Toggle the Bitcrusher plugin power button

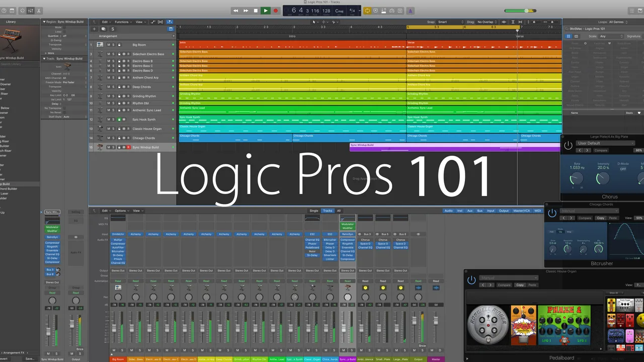[552, 213]
